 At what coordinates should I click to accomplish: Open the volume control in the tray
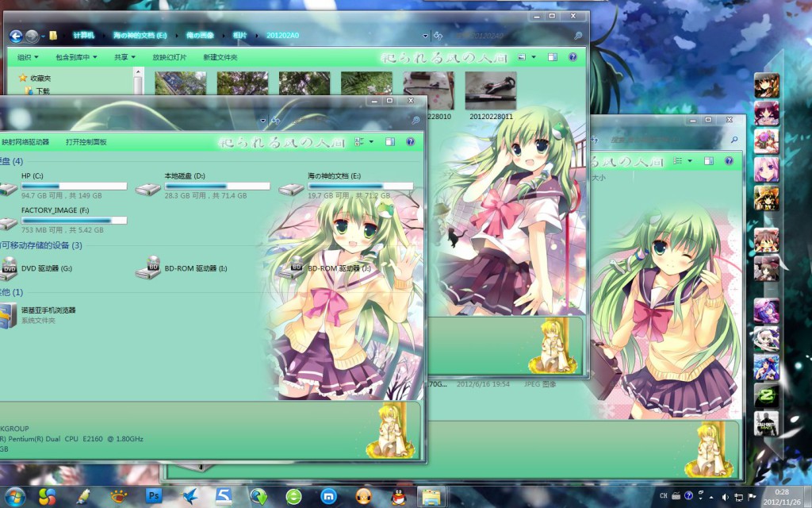pyautogui.click(x=725, y=497)
